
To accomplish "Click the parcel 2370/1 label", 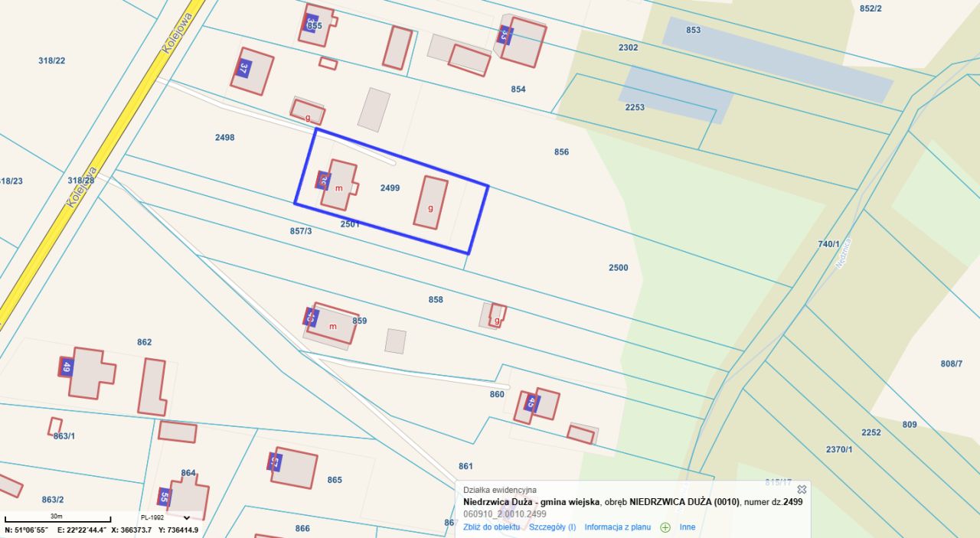I will pos(839,450).
